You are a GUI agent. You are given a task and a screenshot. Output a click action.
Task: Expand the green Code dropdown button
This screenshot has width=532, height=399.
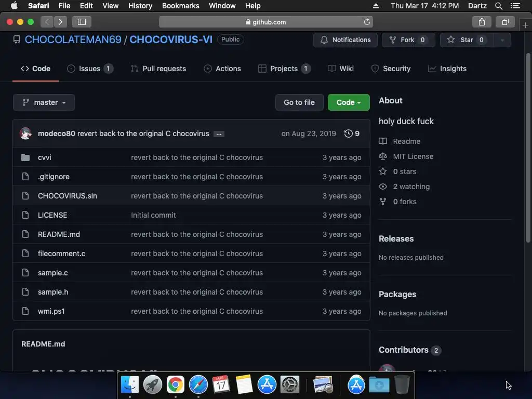(349, 102)
